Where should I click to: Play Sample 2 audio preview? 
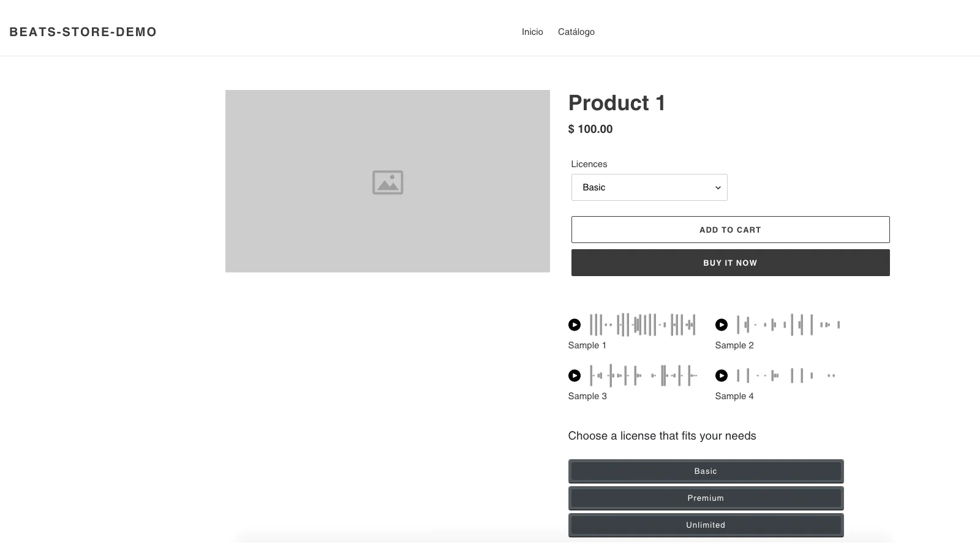[x=721, y=324]
